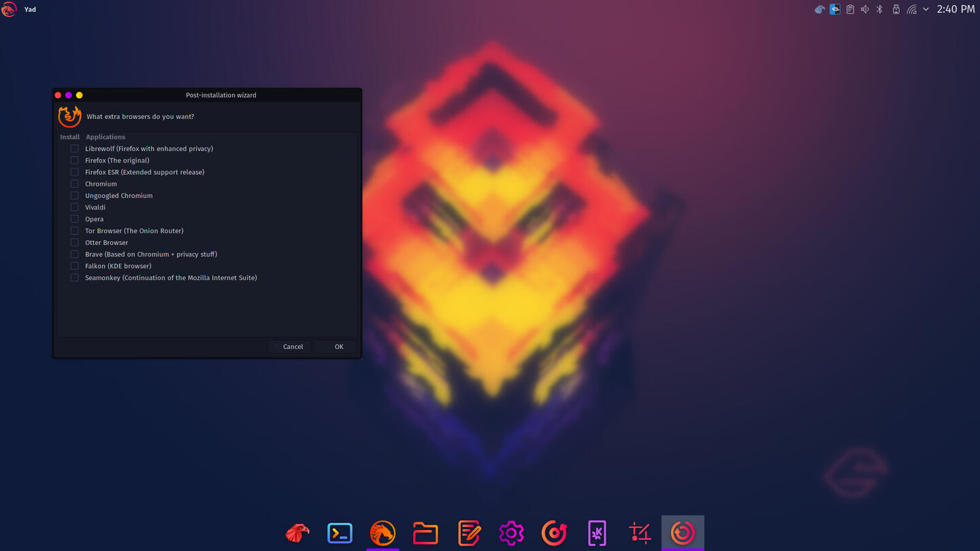980x551 pixels.
Task: Open the removable USB drive tray icon
Action: pos(896,10)
